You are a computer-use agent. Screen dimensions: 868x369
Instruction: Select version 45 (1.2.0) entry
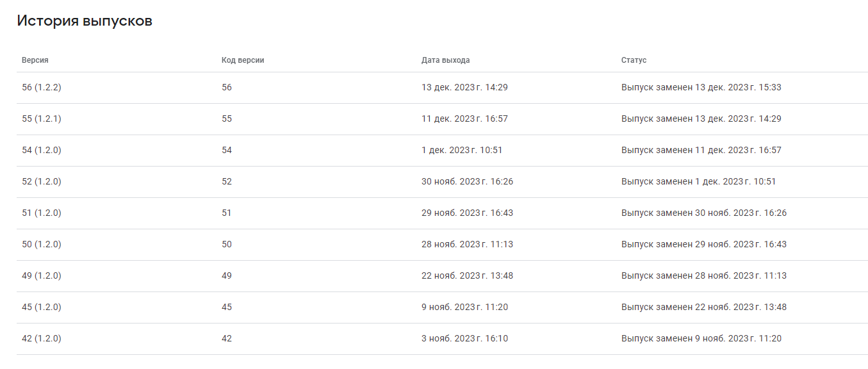[442, 307]
